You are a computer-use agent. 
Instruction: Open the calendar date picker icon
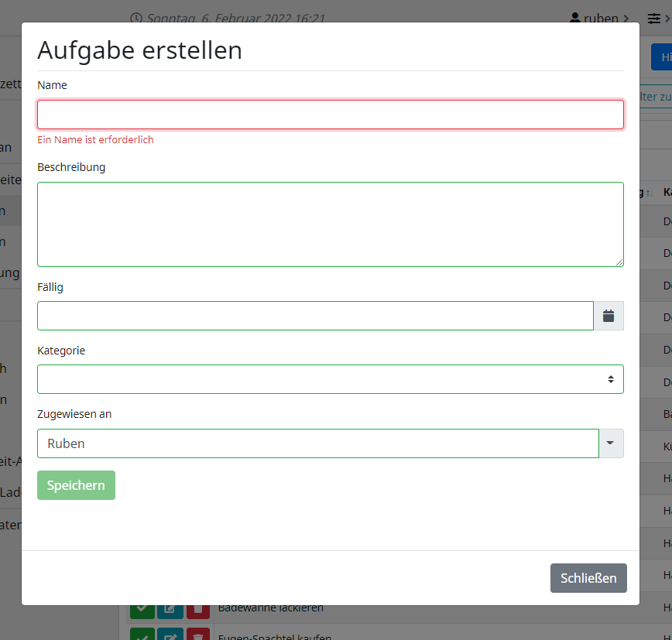click(x=609, y=316)
